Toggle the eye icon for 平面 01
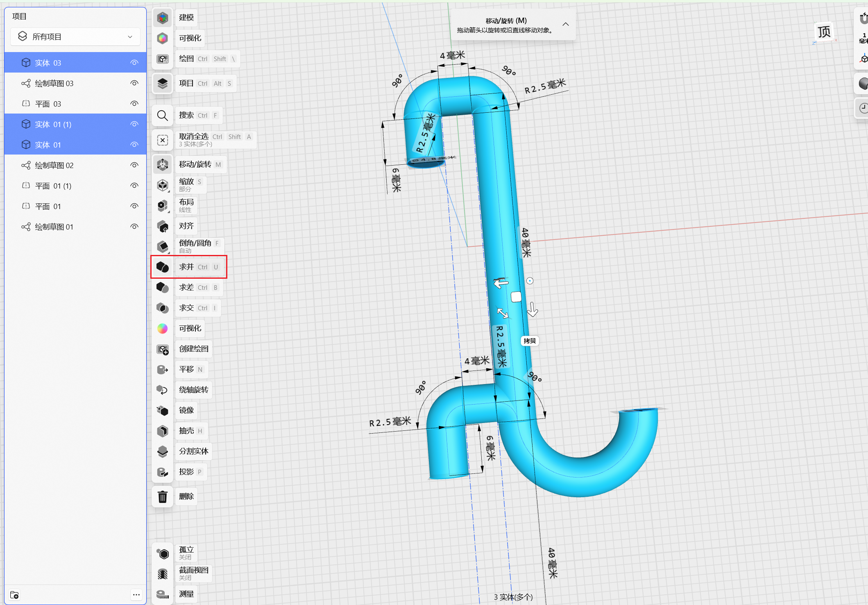 (x=134, y=206)
